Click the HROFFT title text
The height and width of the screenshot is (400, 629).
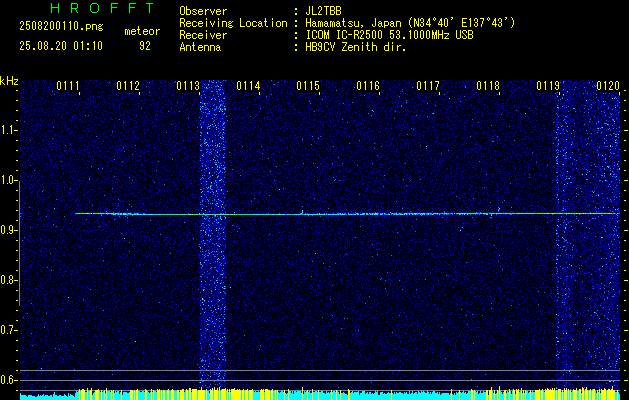point(102,8)
